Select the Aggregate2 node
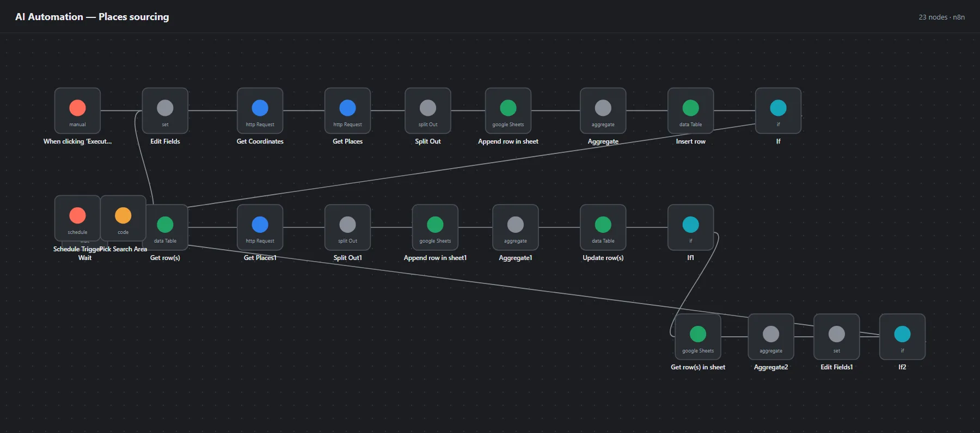The image size is (980, 433). pyautogui.click(x=771, y=337)
